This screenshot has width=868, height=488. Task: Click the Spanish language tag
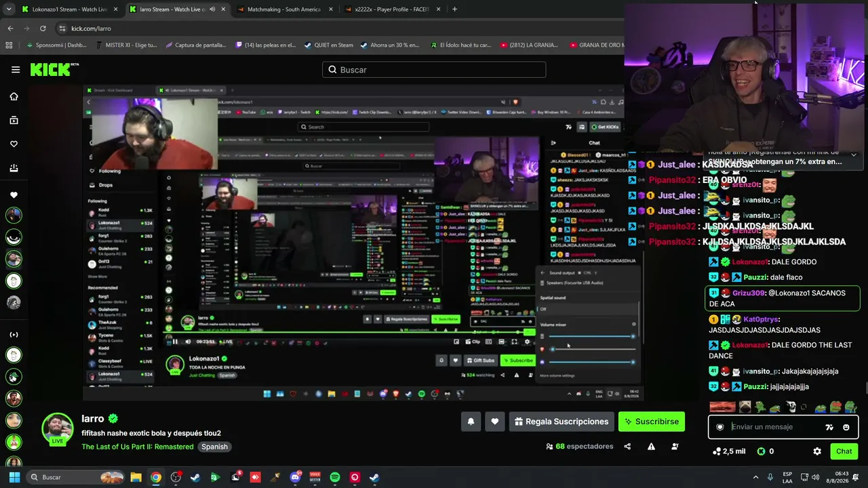click(x=214, y=447)
